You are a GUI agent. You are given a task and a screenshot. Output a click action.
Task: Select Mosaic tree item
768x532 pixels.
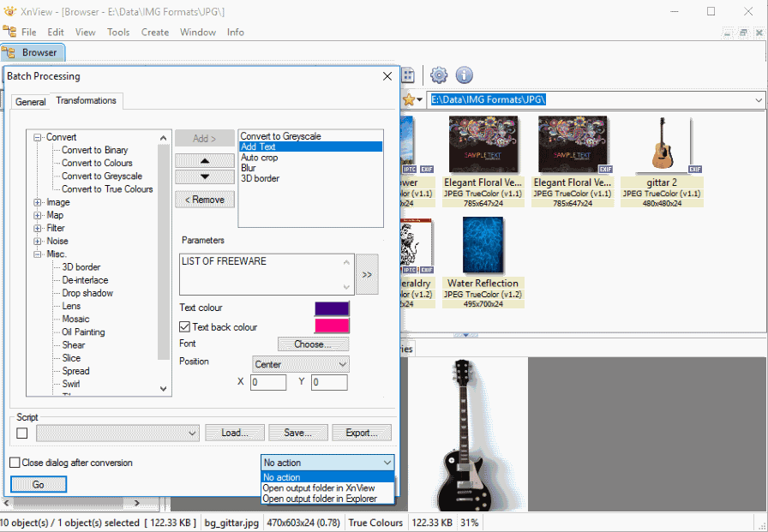coord(75,319)
